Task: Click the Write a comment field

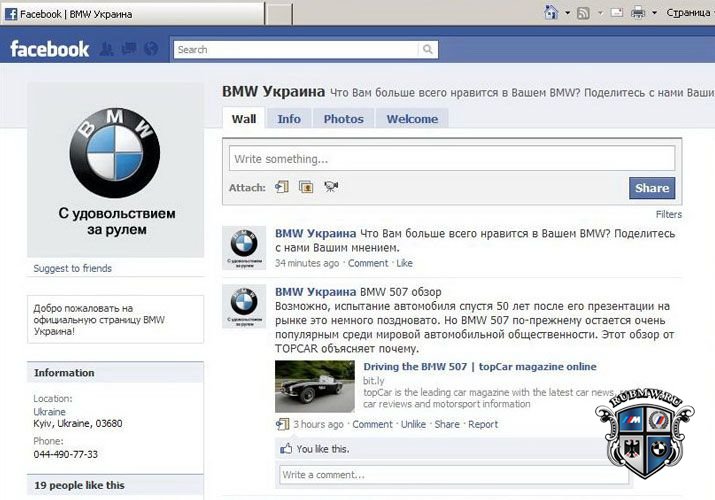Action: click(454, 474)
